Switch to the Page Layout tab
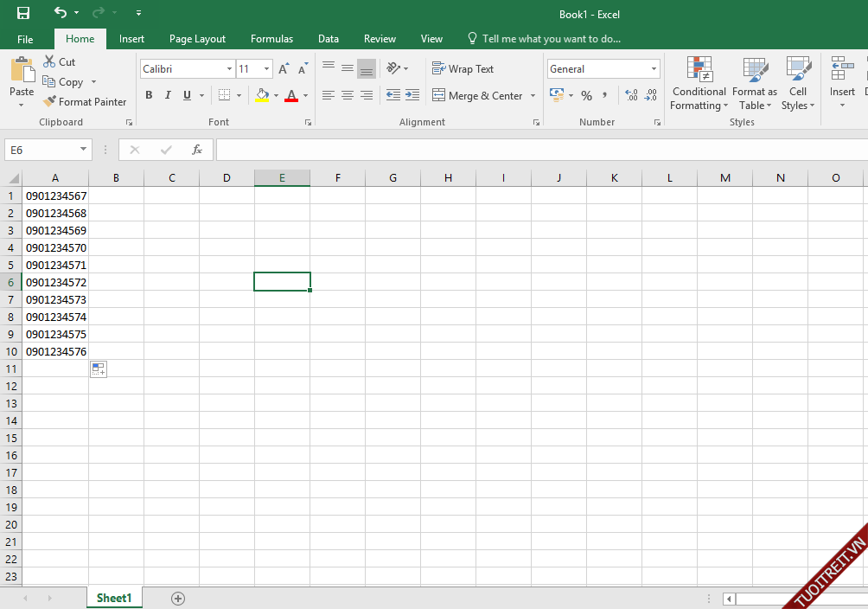This screenshot has width=868, height=609. (x=197, y=39)
